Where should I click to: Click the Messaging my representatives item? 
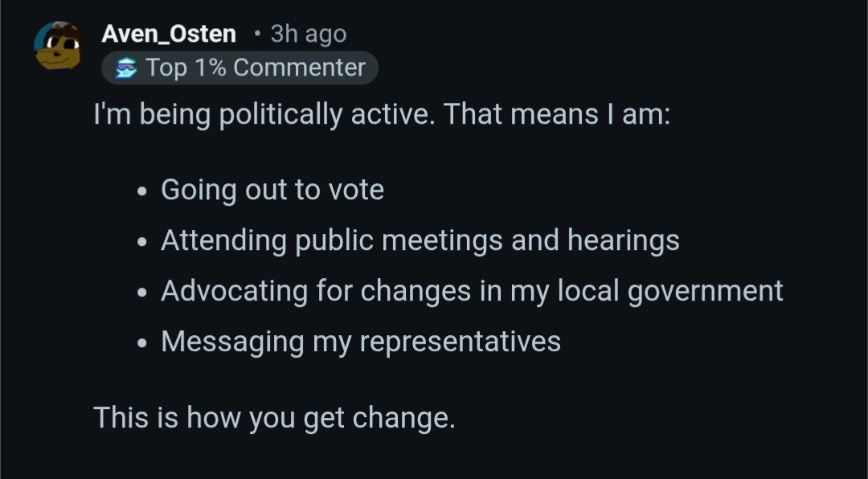click(361, 342)
